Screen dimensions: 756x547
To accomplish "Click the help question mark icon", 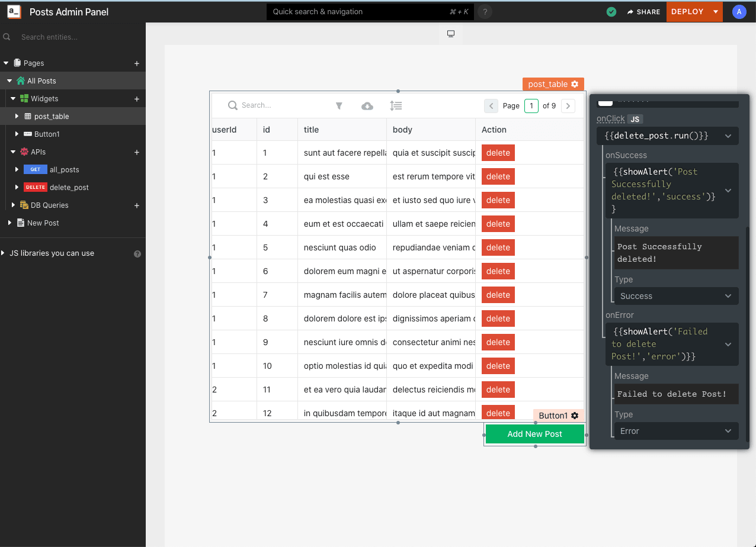I will coord(485,12).
